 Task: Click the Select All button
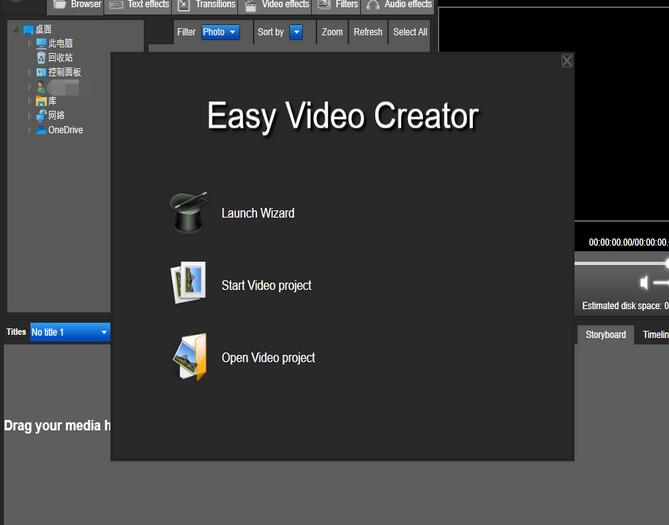(x=410, y=32)
